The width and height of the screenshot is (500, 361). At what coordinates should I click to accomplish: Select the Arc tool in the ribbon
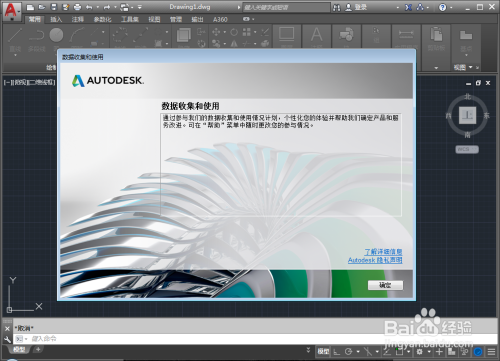click(77, 35)
